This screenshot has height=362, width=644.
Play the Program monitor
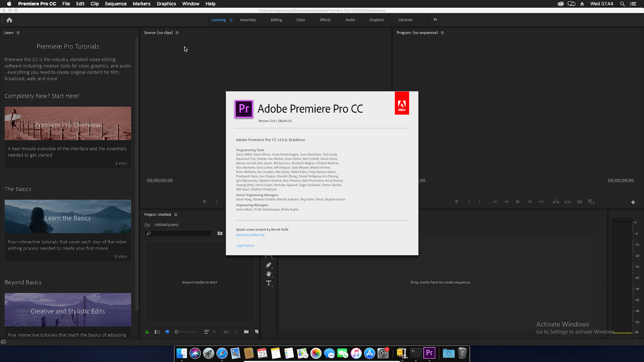[x=518, y=202]
